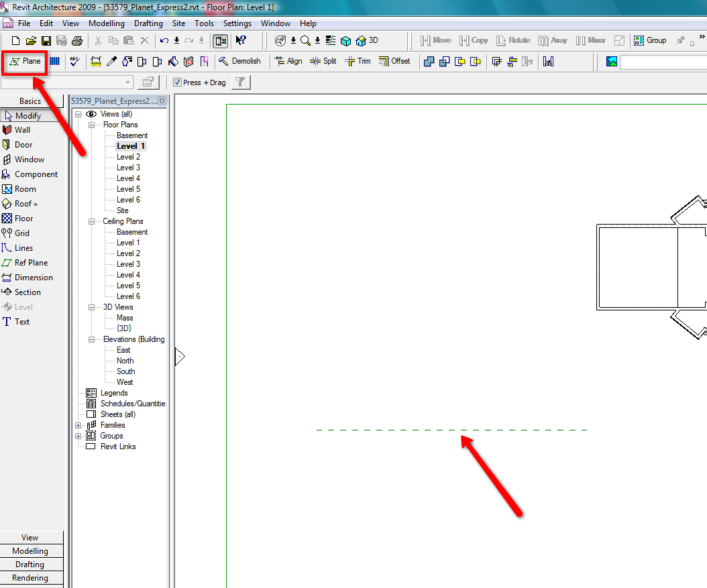Click the 3D house view icon
Image resolution: width=707 pixels, height=588 pixels.
361,41
